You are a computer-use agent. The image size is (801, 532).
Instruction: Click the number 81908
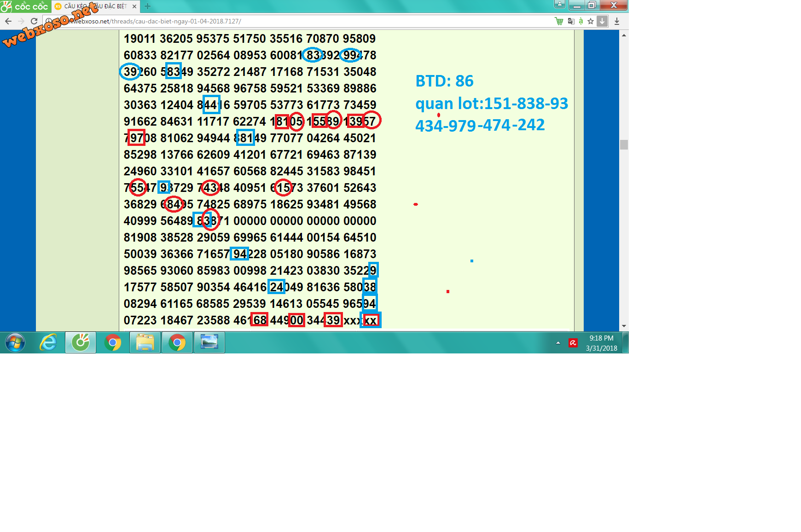pyautogui.click(x=140, y=237)
